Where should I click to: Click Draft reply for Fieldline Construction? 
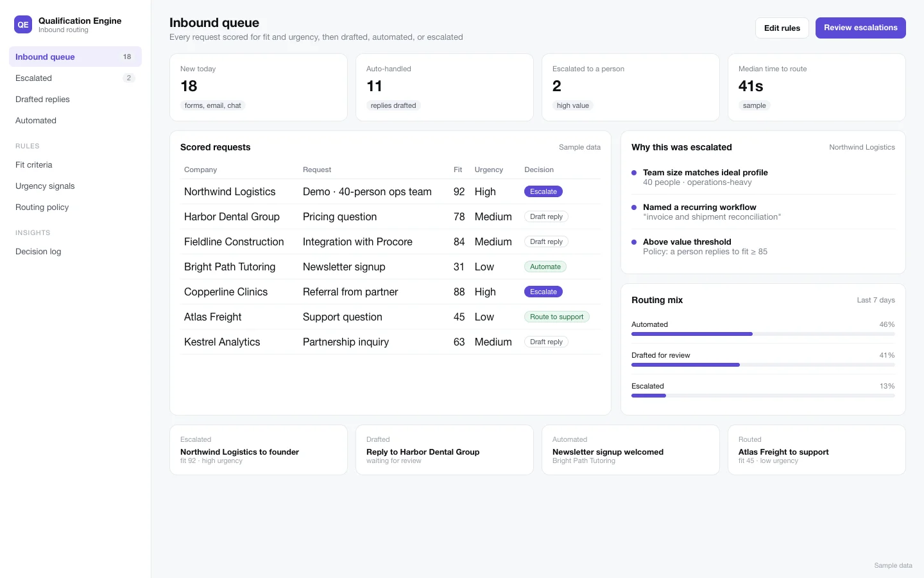pyautogui.click(x=546, y=241)
